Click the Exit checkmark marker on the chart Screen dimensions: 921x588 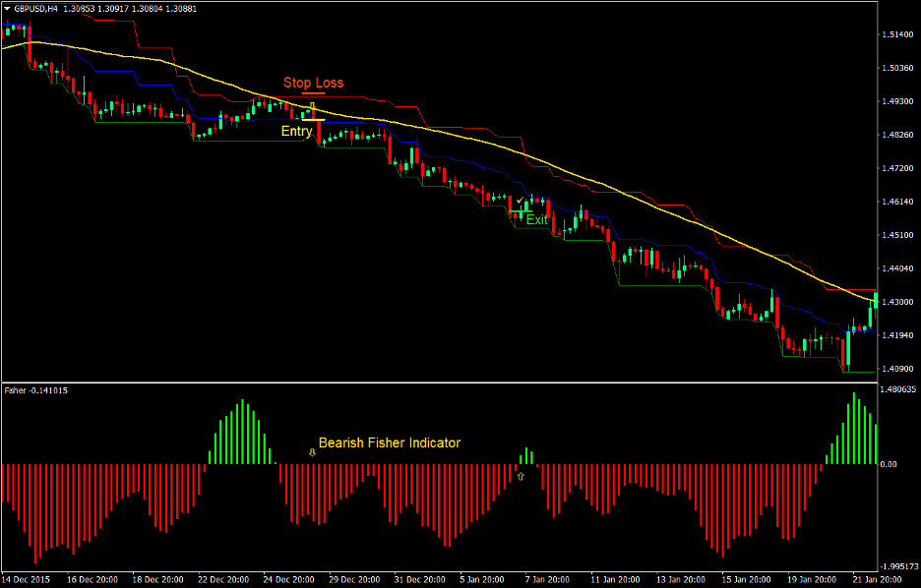tap(521, 200)
